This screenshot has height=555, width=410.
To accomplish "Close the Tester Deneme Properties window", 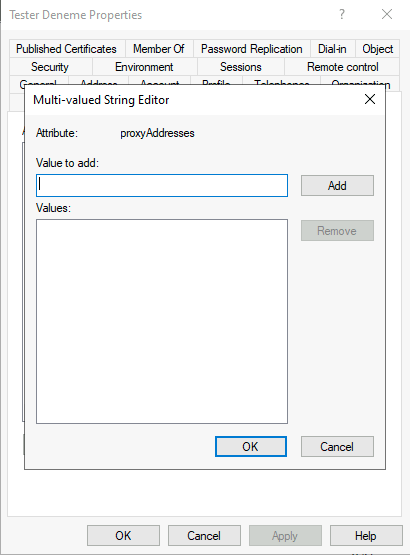I will click(387, 15).
